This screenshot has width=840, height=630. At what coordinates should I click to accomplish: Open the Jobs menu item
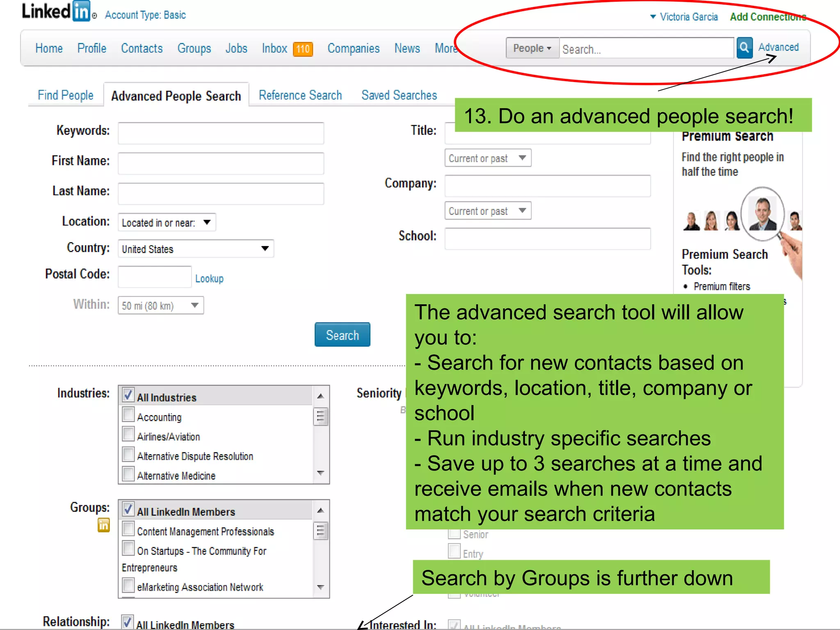pos(236,48)
